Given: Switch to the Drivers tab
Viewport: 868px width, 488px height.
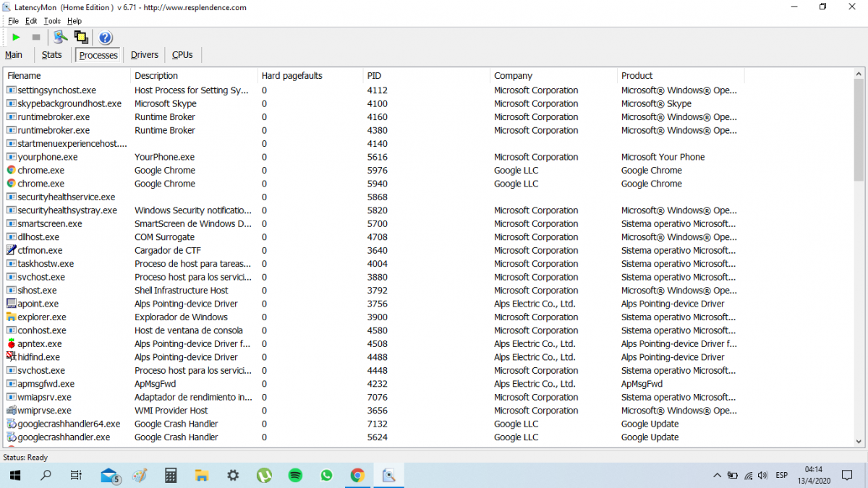Looking at the screenshot, I should 145,55.
